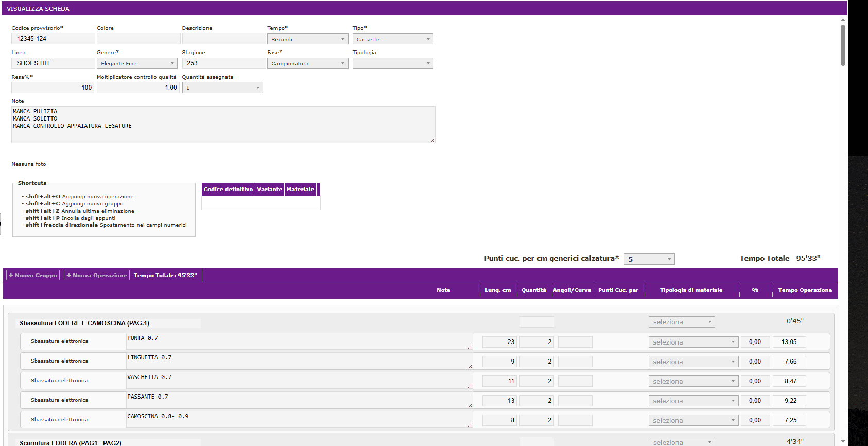This screenshot has width=868, height=446.
Task: Open the Tempo dropdown set to Secondi
Action: (x=307, y=39)
